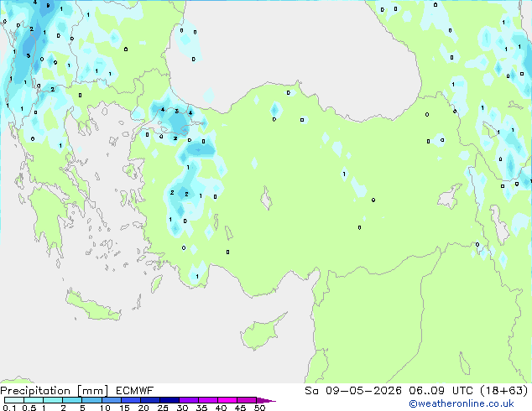Select the 35–40 mm violet legend segment
This screenshot has width=532, height=411.
point(208,400)
